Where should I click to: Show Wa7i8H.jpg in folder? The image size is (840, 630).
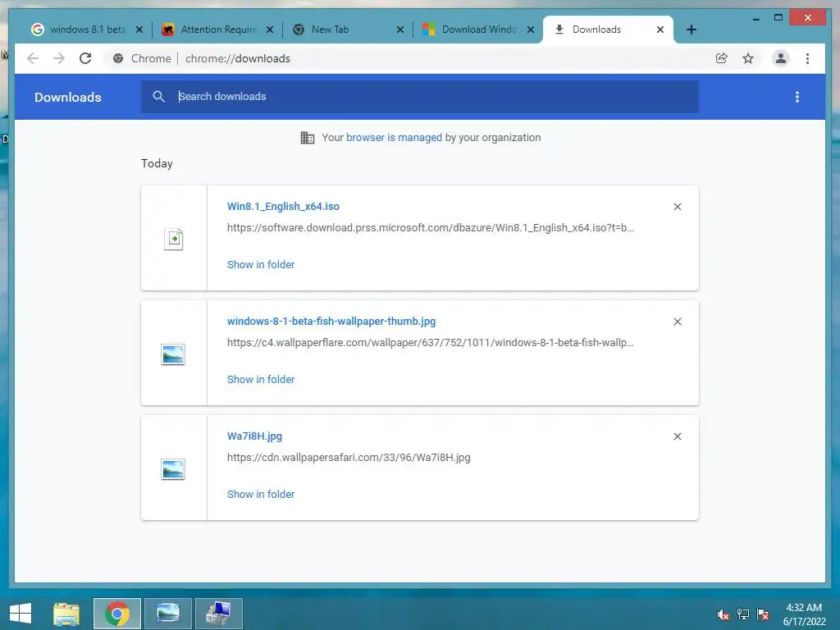[261, 495]
